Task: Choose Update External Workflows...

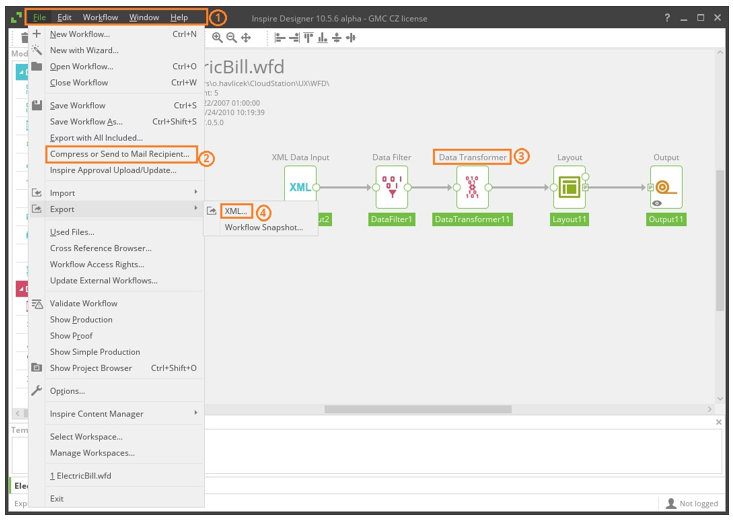Action: click(116, 281)
